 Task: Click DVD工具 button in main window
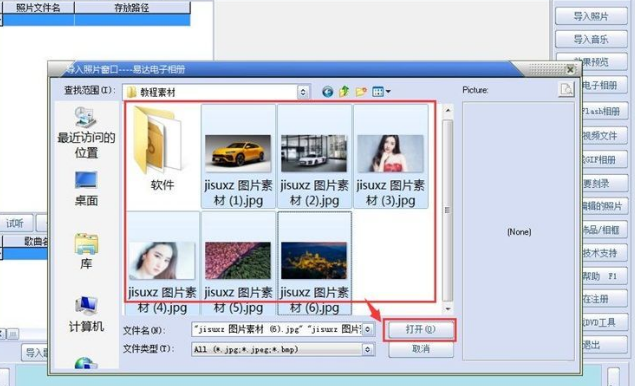click(604, 322)
